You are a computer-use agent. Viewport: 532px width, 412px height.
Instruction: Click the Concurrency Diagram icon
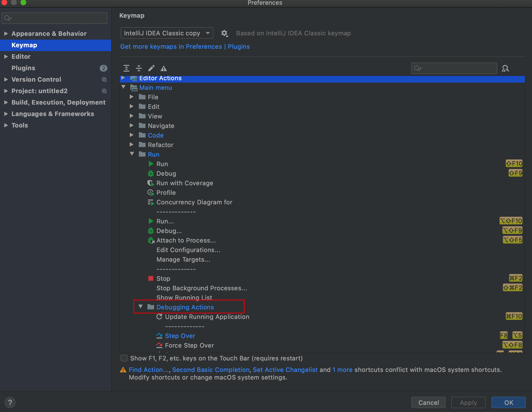click(x=151, y=202)
